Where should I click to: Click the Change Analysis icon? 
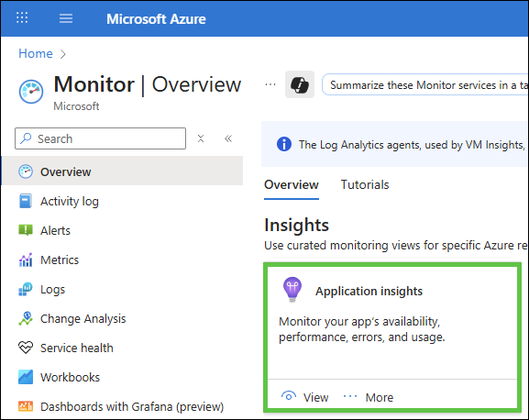(x=26, y=318)
